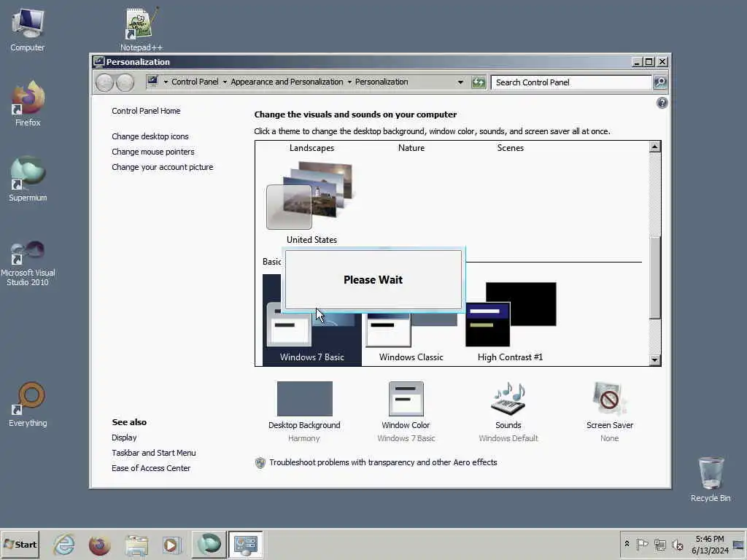This screenshot has width=747, height=560.
Task: Click the Control Panel breadcrumb
Action: pos(195,82)
